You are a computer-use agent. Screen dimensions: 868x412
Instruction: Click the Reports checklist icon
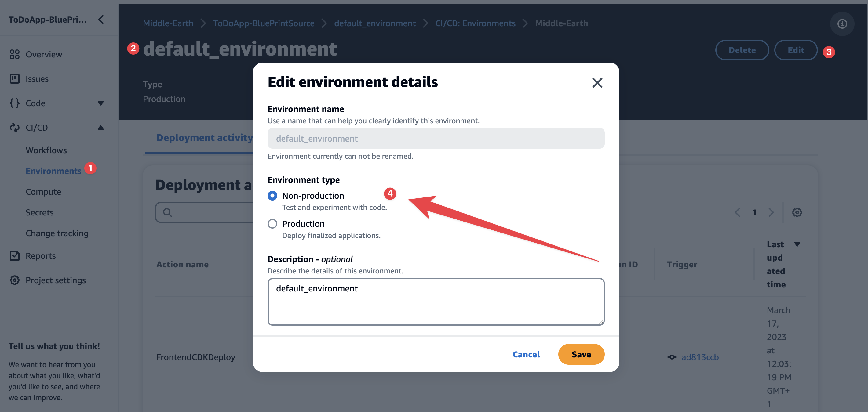(14, 256)
